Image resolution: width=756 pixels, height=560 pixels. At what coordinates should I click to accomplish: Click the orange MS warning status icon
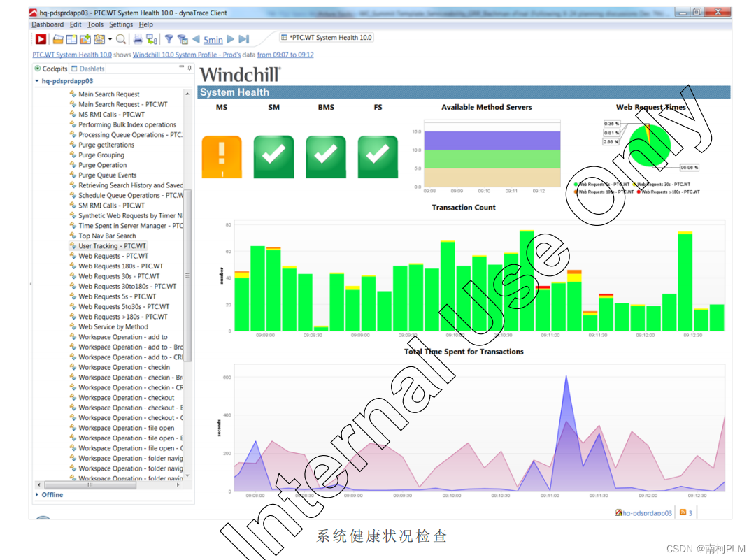click(222, 157)
